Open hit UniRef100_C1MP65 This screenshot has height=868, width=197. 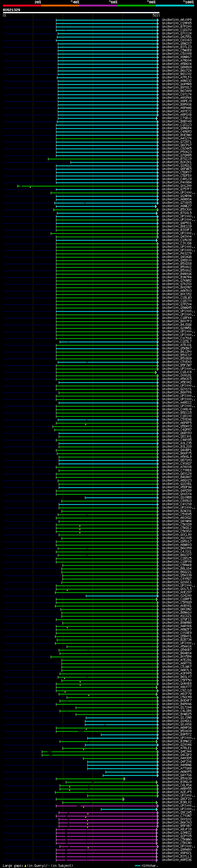[176, 23]
